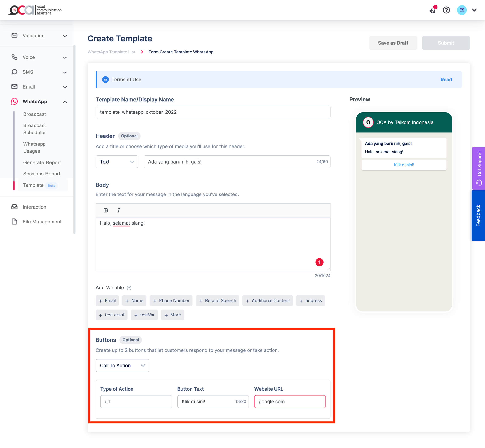Viewport: 485px width, 448px height.
Task: Open the Call To Action dropdown
Action: (x=122, y=366)
